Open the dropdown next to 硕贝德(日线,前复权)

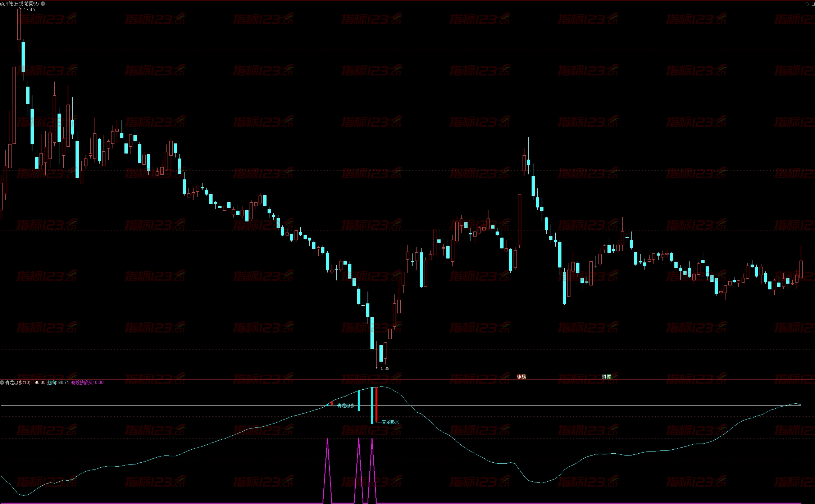pyautogui.click(x=43, y=4)
